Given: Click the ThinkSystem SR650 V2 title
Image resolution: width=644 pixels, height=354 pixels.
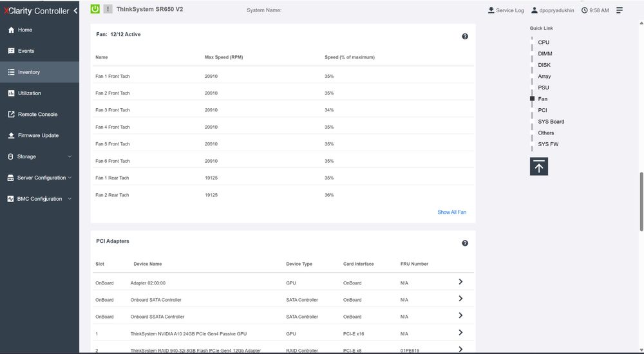Looking at the screenshot, I should pos(149,9).
